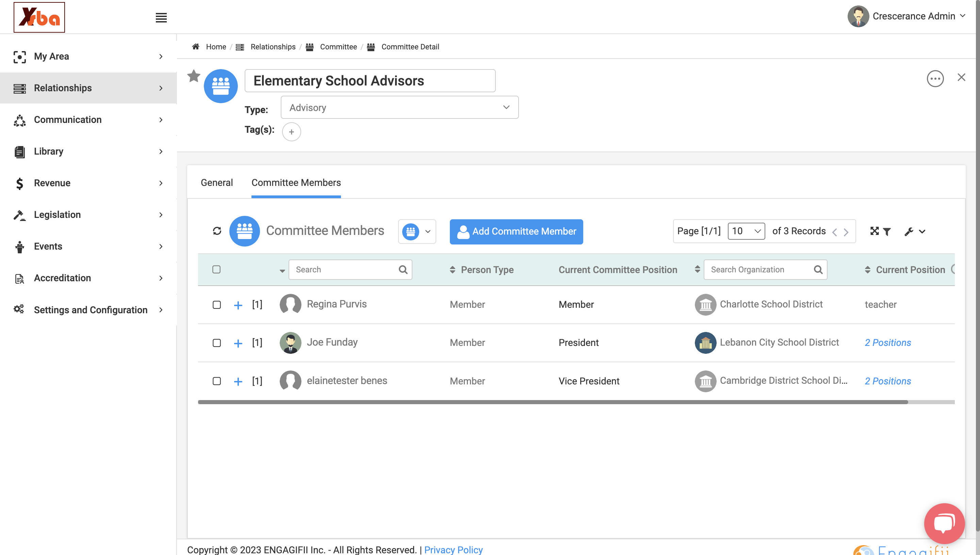Switch to the General tab
This screenshot has width=980, height=555.
216,183
